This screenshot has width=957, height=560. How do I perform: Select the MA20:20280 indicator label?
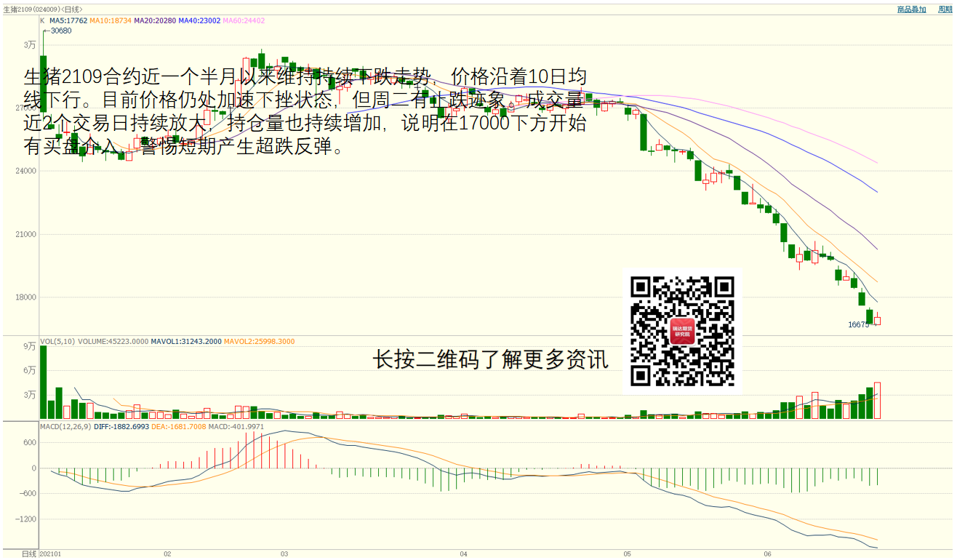[155, 21]
